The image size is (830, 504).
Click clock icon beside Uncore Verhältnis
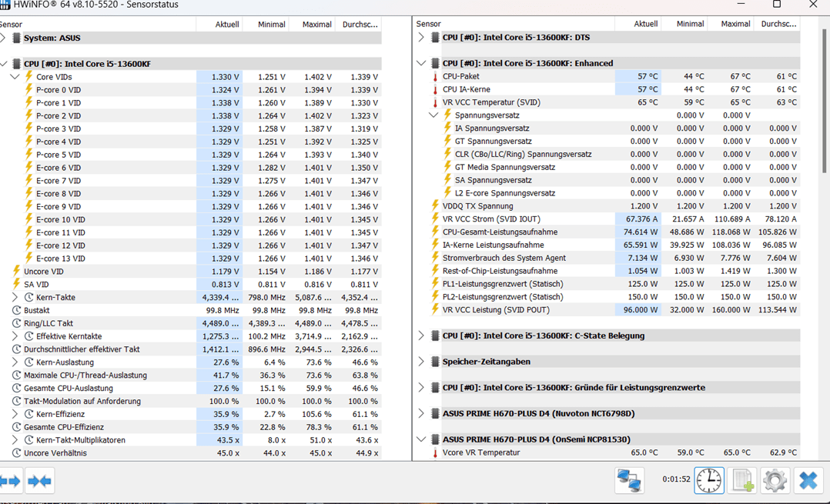(x=16, y=452)
